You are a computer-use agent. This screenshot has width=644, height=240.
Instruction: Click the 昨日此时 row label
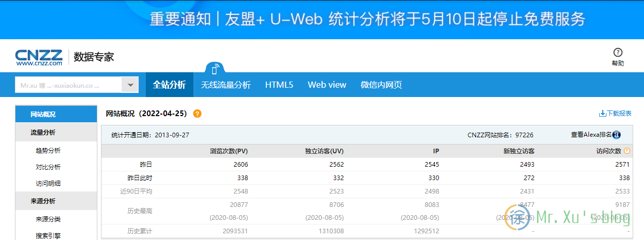(x=140, y=178)
